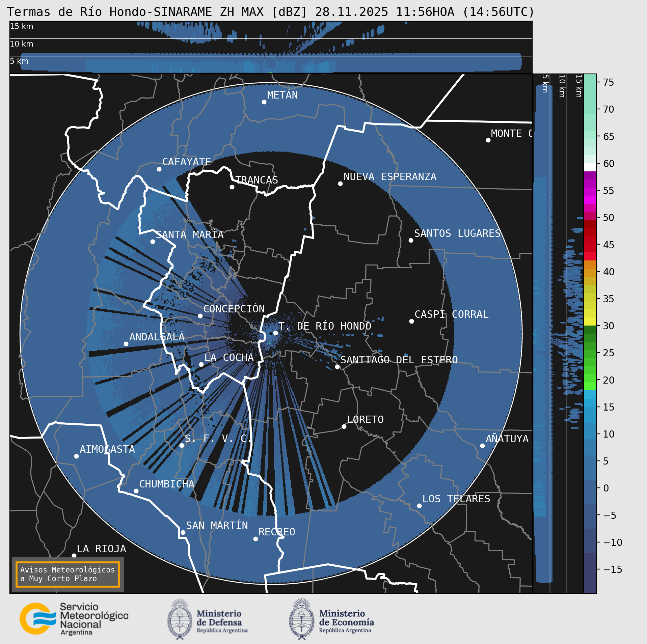Click the La Rioja city dot
The image size is (647, 644).
(74, 555)
